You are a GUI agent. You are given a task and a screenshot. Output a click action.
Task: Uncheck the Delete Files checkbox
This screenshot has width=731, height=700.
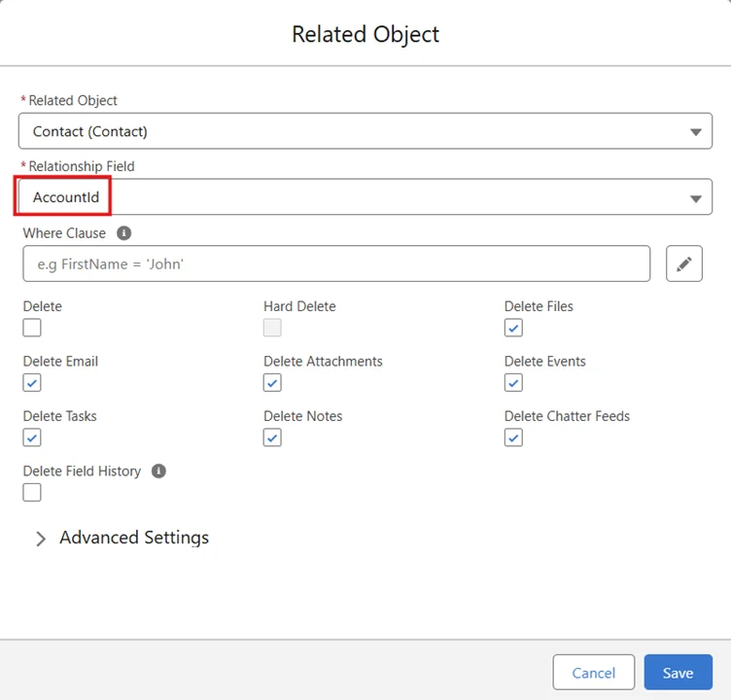pos(513,328)
